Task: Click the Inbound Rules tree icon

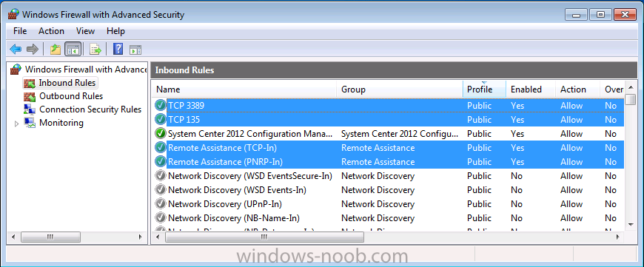Action: tap(30, 83)
